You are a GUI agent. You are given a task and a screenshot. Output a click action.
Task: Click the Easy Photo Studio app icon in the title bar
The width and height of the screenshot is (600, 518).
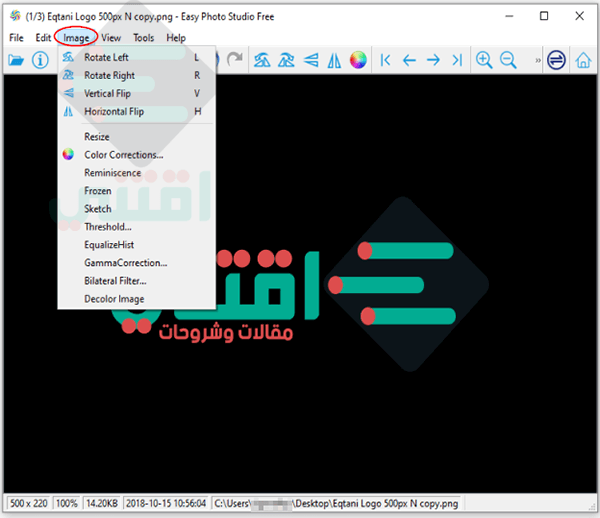click(x=15, y=16)
